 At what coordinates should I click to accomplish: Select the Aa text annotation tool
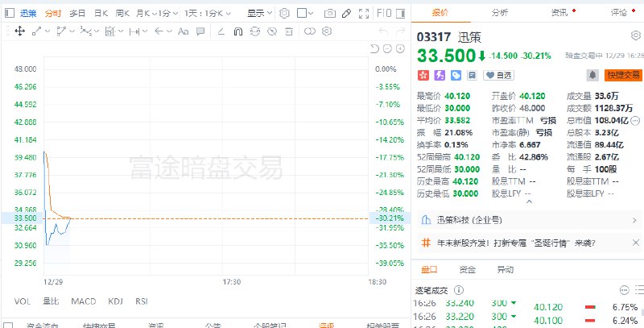(x=184, y=31)
